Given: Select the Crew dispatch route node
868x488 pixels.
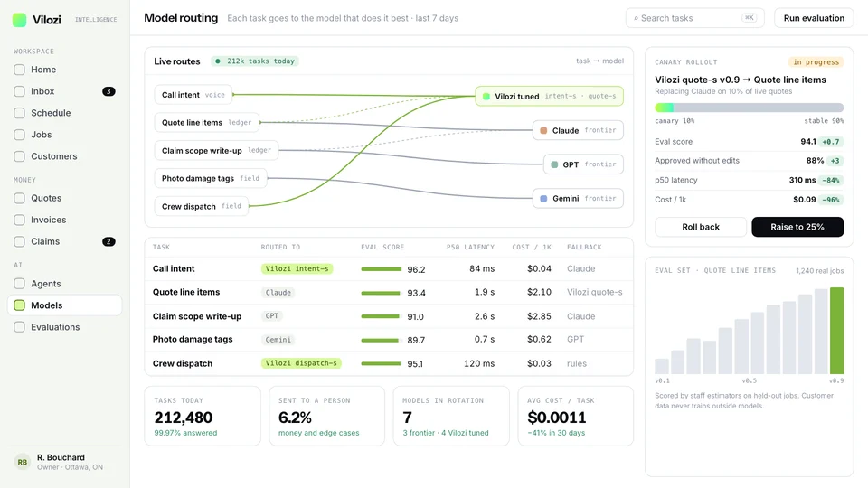Looking at the screenshot, I should pyautogui.click(x=202, y=206).
